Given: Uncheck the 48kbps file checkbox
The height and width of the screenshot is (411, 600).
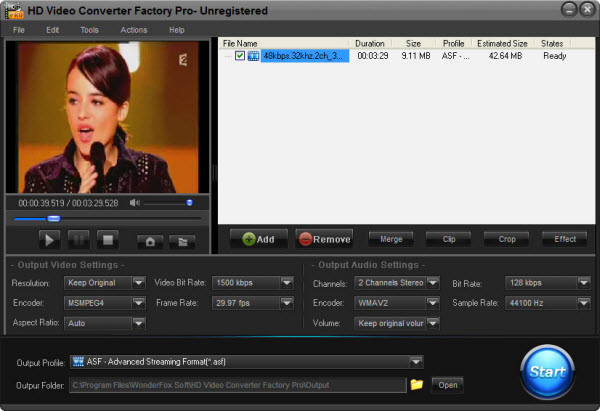Looking at the screenshot, I should tap(239, 57).
